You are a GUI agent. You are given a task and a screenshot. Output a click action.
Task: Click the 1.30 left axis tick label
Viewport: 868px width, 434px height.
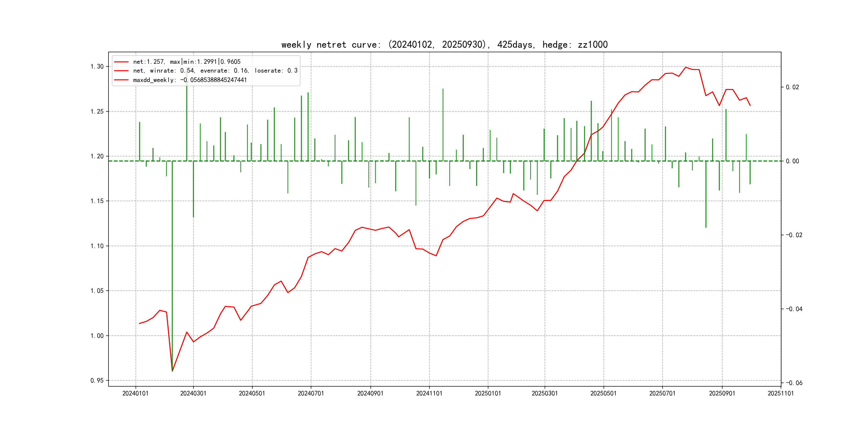coord(97,67)
